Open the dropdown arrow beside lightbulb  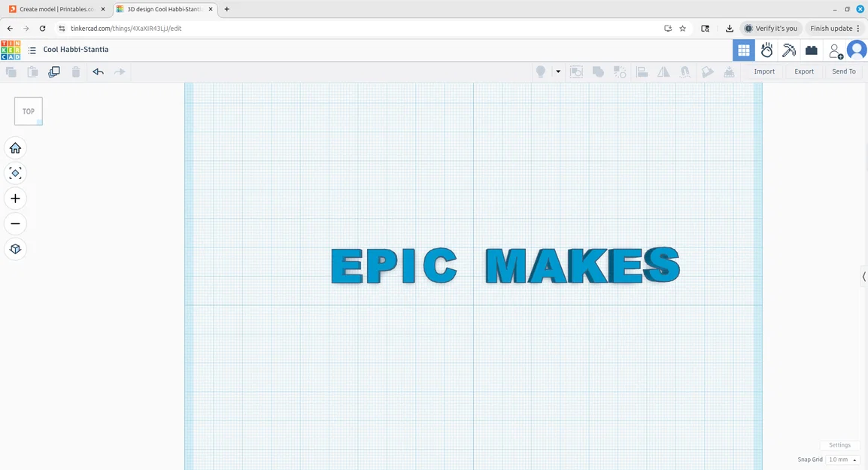tap(558, 71)
